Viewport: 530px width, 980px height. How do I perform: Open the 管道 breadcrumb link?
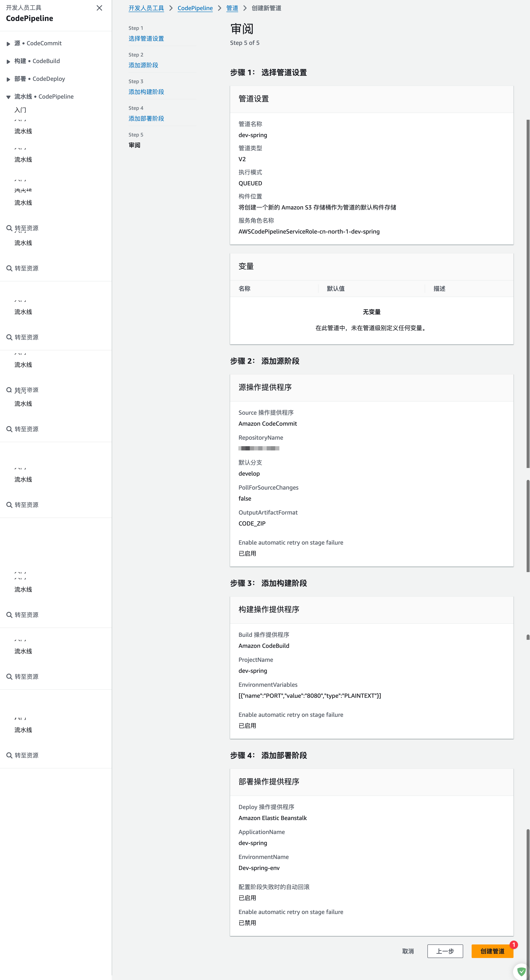click(x=232, y=8)
